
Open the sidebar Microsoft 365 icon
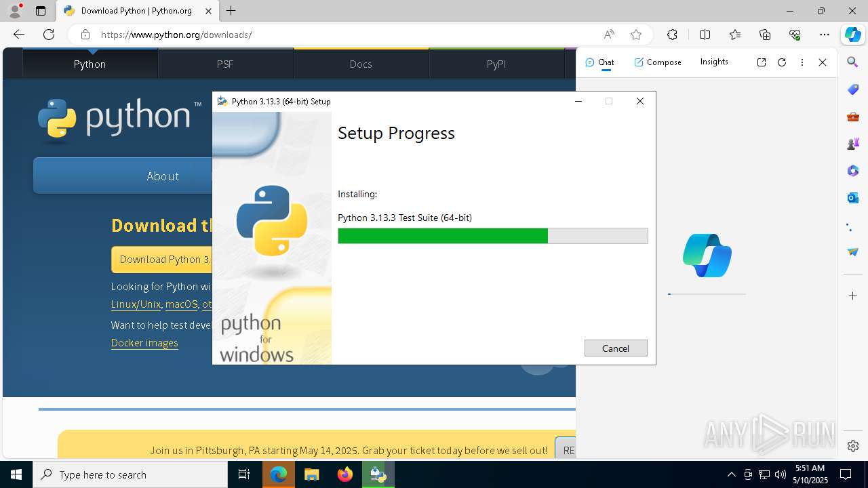[x=853, y=171]
